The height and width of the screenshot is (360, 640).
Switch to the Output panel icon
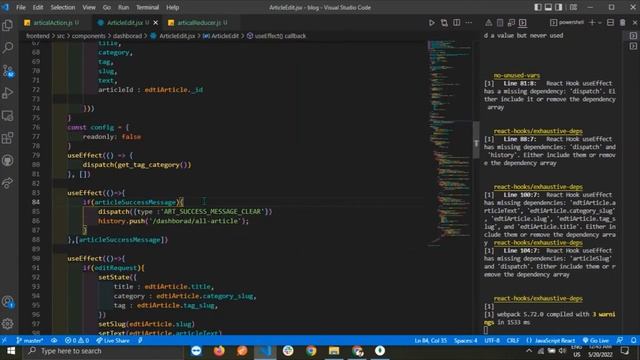(500, 23)
